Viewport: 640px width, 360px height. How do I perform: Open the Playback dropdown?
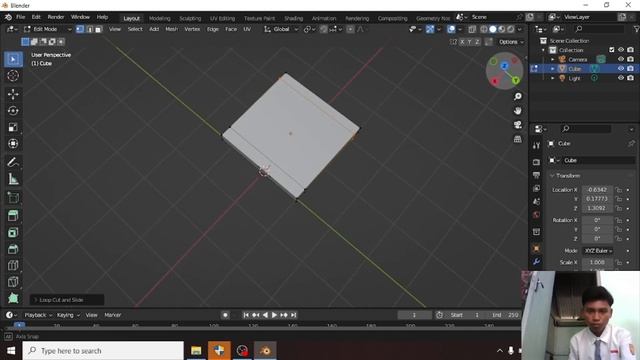38,315
